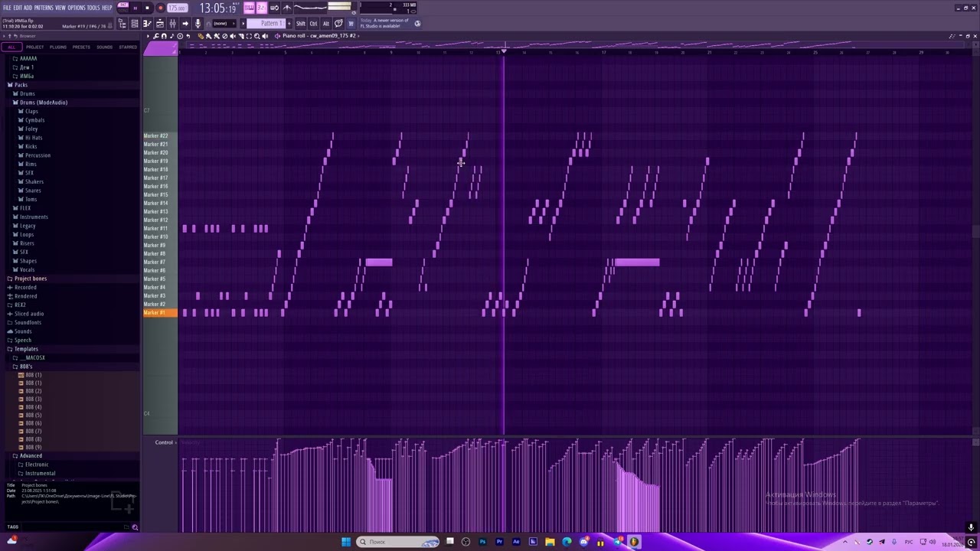
Task: Open Premiere Pro from the taskbar
Action: (499, 542)
